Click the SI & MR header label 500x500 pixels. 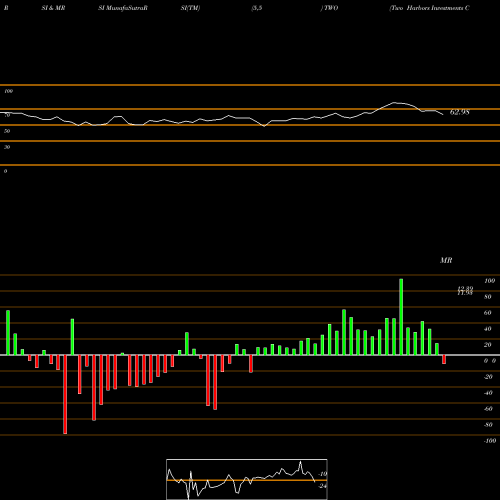(53, 8)
